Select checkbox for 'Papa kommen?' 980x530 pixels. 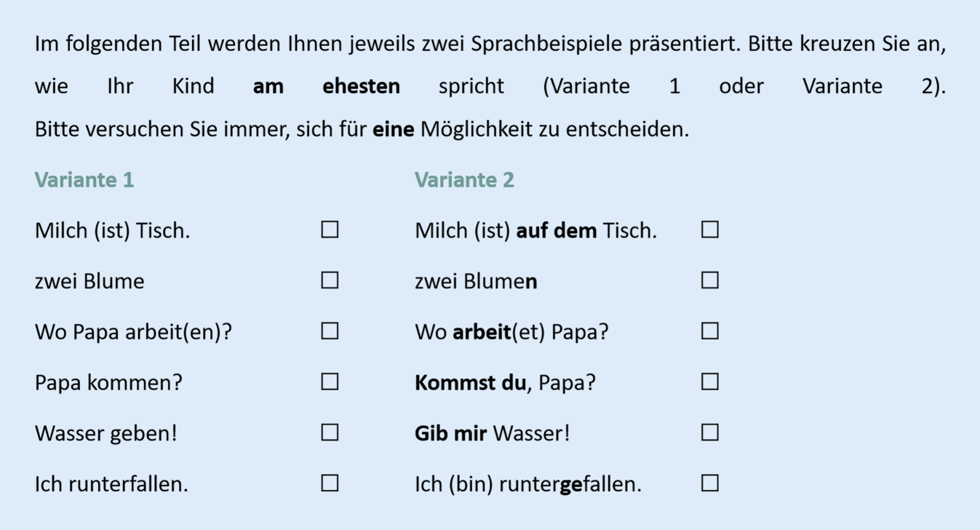tap(330, 381)
